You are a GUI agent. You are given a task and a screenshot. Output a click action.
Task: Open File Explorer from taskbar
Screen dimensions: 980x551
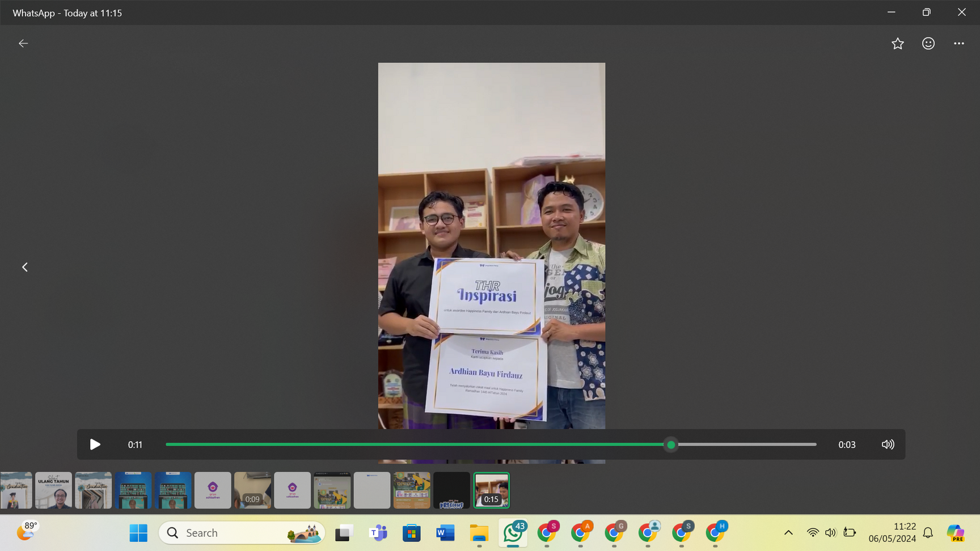(x=479, y=533)
